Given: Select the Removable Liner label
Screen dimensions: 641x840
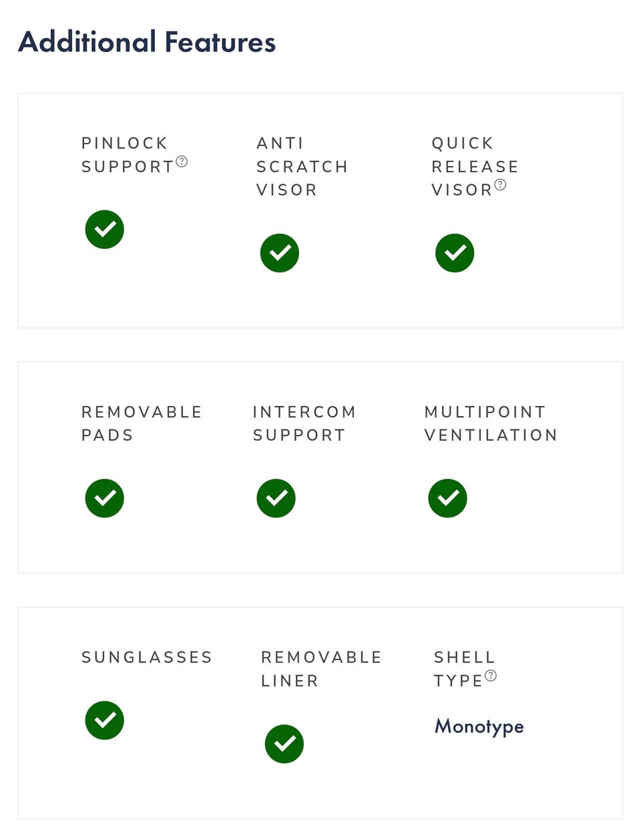Looking at the screenshot, I should click(x=321, y=668).
